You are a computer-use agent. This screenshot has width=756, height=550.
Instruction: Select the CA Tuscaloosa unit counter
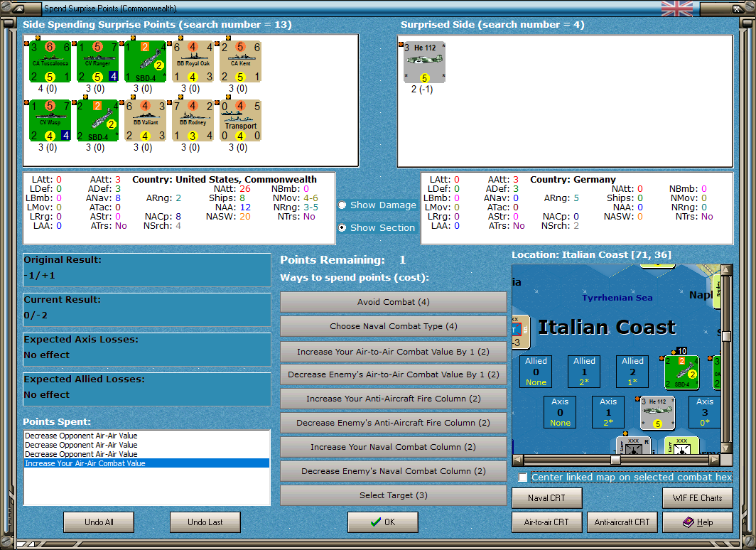coord(50,62)
